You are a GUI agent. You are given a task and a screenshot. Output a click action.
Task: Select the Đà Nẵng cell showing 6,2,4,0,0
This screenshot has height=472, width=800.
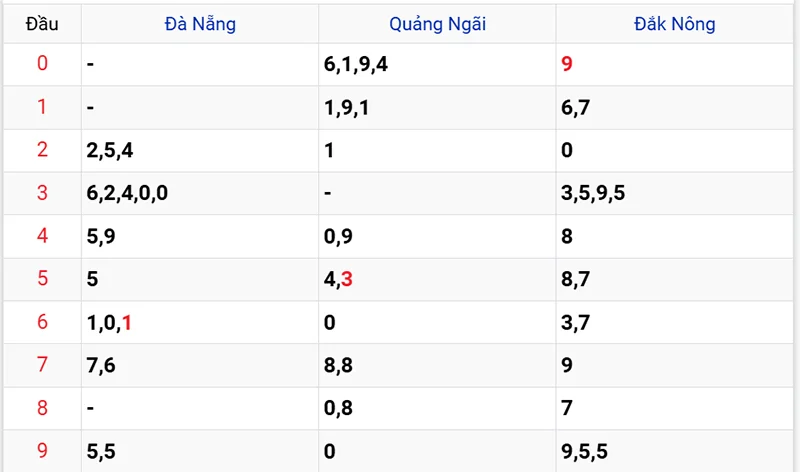[127, 193]
